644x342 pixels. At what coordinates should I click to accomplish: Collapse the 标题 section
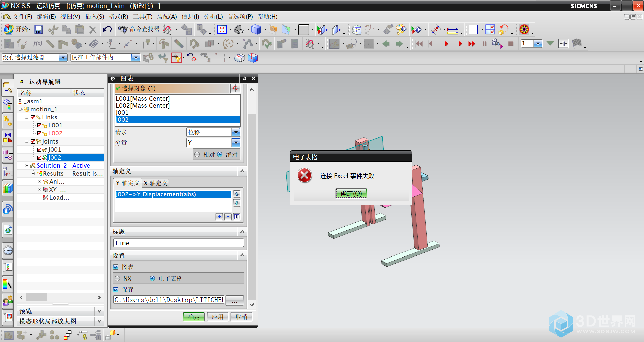click(242, 231)
